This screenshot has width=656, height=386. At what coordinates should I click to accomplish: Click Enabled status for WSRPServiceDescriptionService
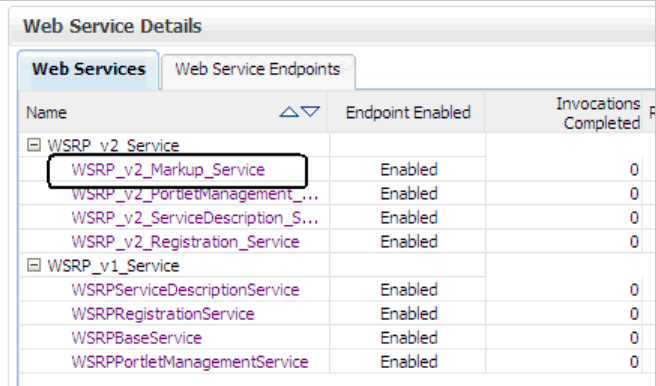(409, 290)
